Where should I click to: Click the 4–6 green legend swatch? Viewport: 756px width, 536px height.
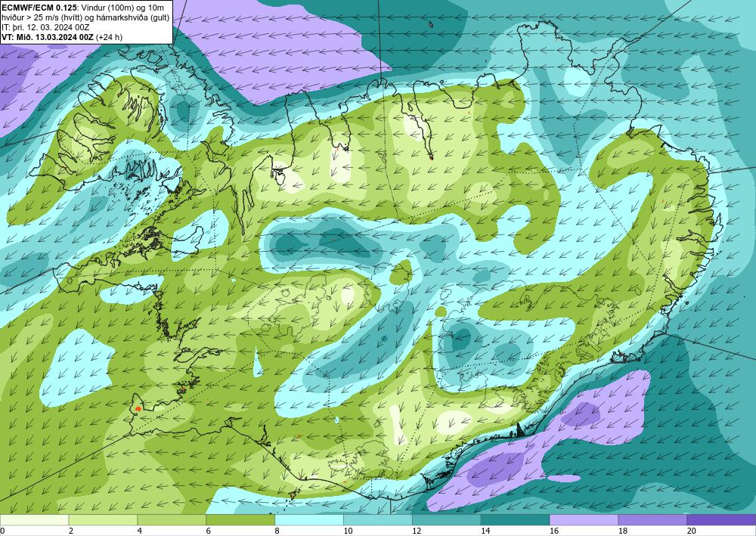172,520
